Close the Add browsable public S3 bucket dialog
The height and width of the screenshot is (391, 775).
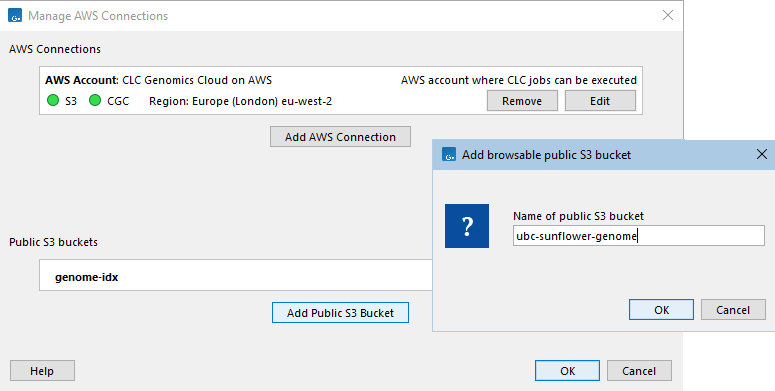(762, 154)
